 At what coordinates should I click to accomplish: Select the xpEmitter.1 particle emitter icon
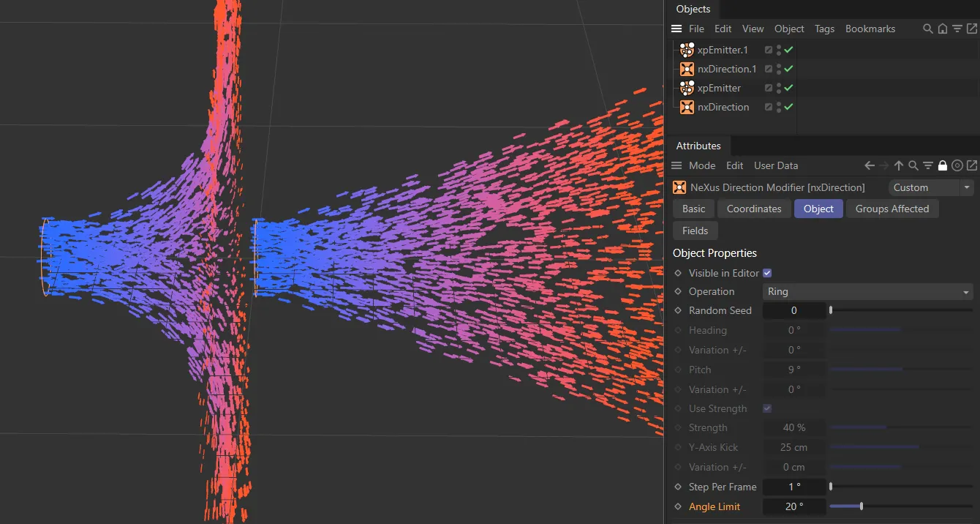686,49
